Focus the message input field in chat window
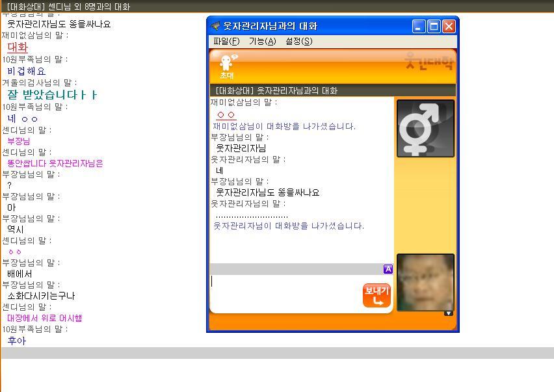The image size is (554, 392). [285, 293]
